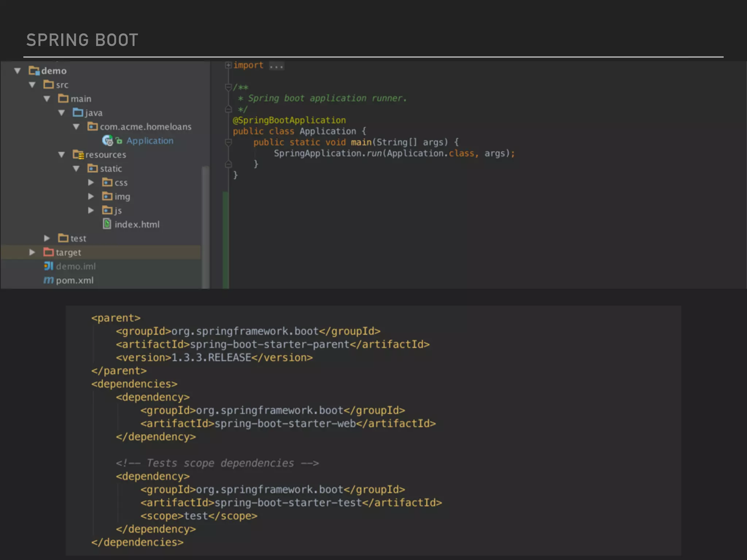Click the 'Tests scope dependencies' comment
The width and height of the screenshot is (747, 560).
click(x=217, y=463)
